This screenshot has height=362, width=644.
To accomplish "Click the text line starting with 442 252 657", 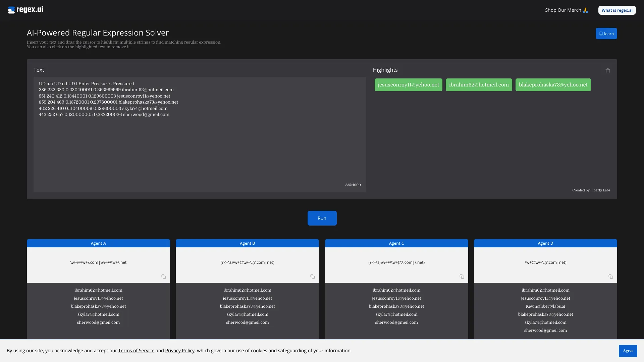I will click(104, 115).
